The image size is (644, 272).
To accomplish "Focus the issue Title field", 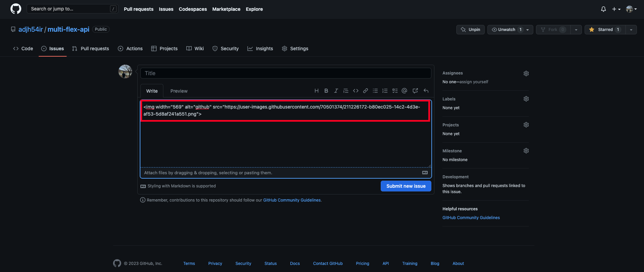I will pyautogui.click(x=286, y=73).
